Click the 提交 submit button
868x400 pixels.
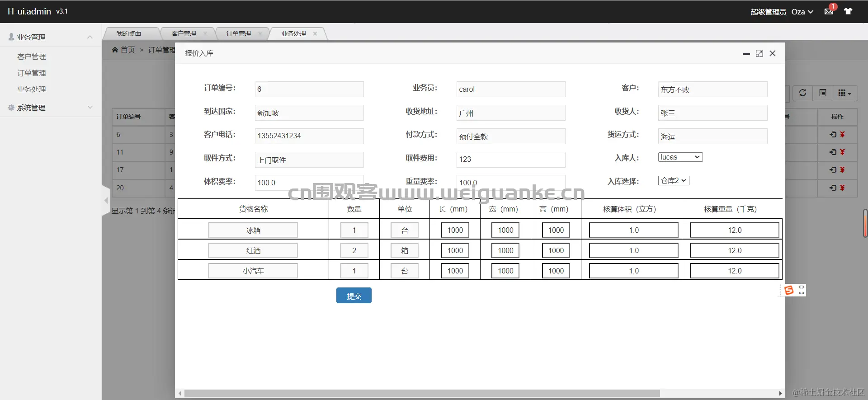coord(354,296)
